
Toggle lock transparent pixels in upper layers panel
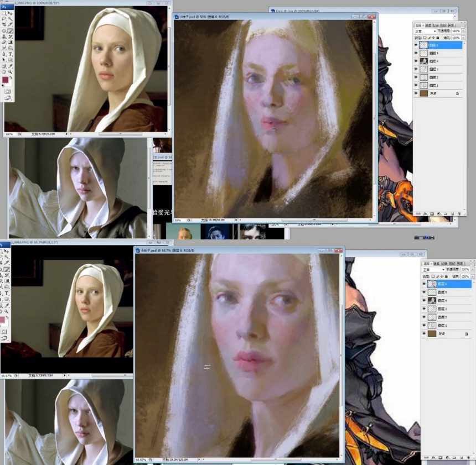tap(425, 38)
